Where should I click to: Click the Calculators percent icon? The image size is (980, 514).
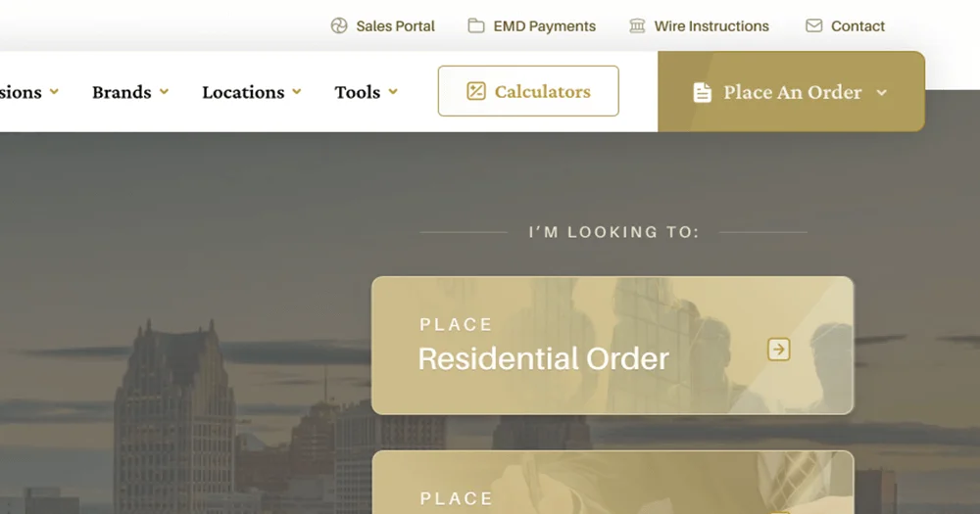click(x=476, y=92)
